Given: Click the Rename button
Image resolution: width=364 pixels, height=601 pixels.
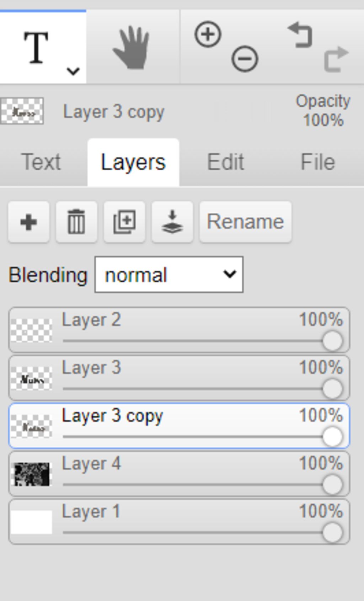Looking at the screenshot, I should pyautogui.click(x=245, y=222).
